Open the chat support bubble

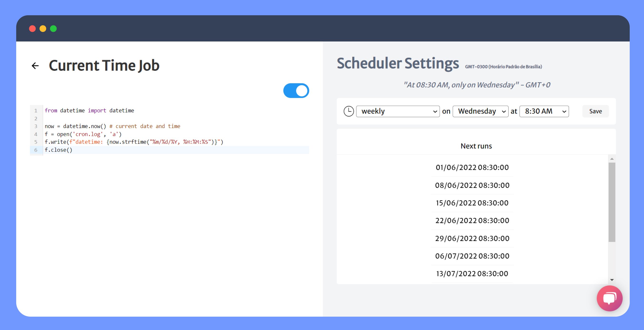[x=609, y=298]
